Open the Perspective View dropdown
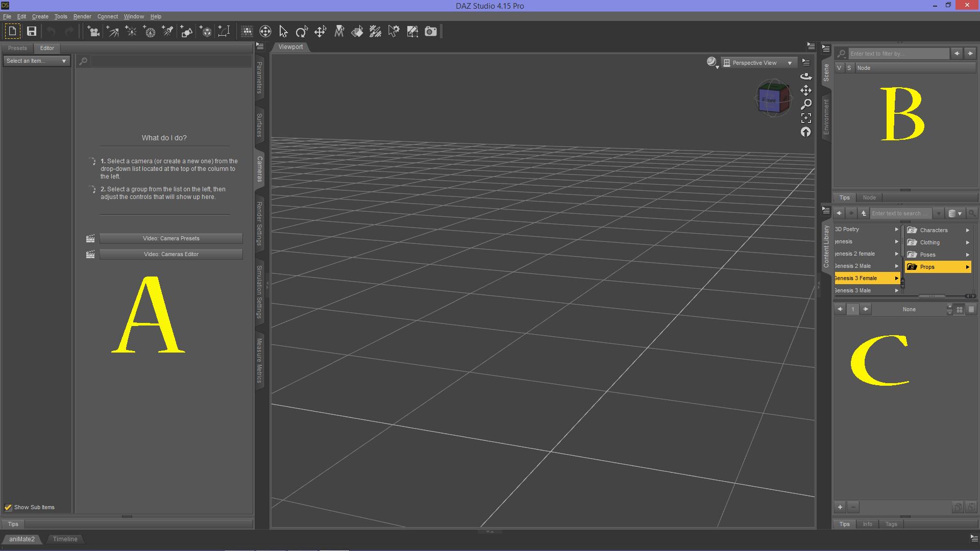 click(759, 63)
